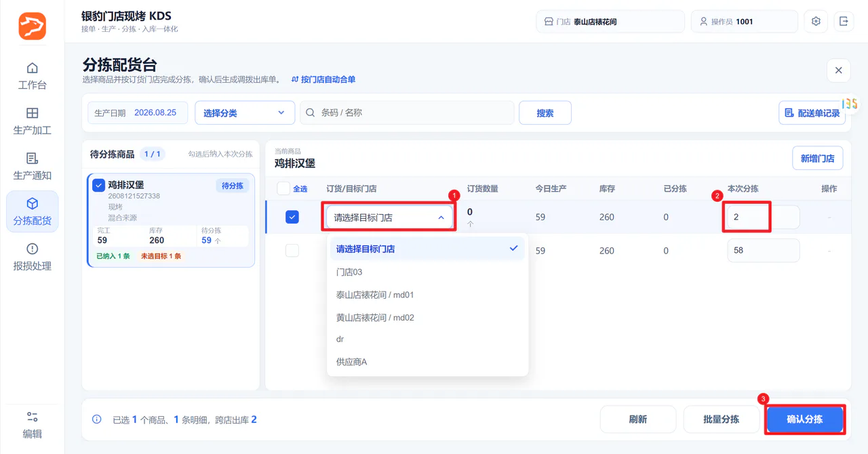Choose 黄山店裱花间 / md02 option
868x454 pixels.
coord(427,317)
